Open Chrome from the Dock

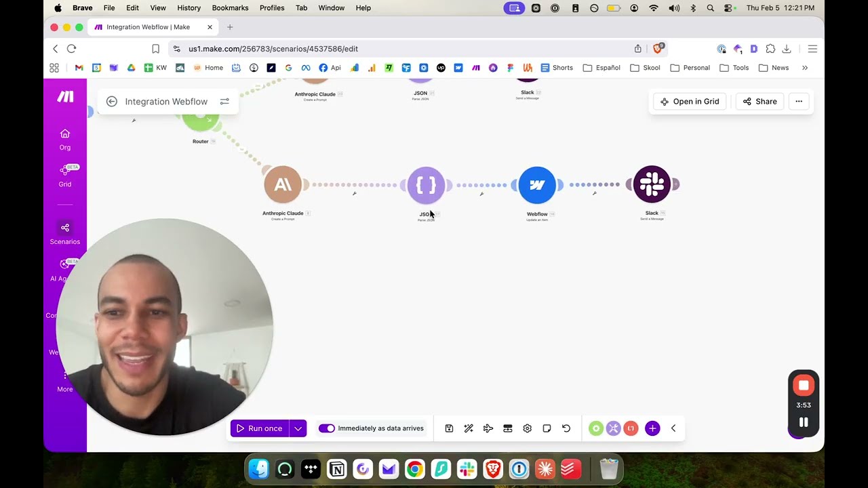point(414,469)
